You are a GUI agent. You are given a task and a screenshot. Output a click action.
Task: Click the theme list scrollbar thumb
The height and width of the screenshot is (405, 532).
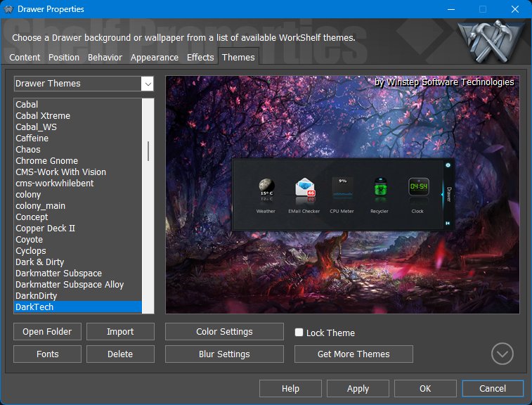[148, 151]
